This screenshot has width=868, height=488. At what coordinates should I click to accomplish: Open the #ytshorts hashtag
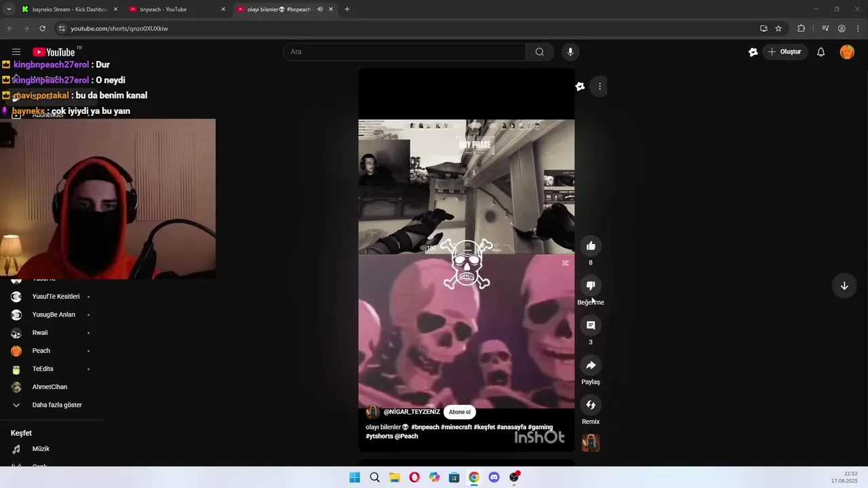[379, 436]
